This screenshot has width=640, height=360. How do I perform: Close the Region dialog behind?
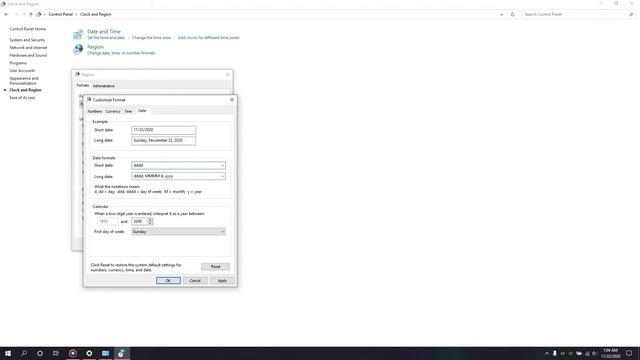(x=228, y=74)
